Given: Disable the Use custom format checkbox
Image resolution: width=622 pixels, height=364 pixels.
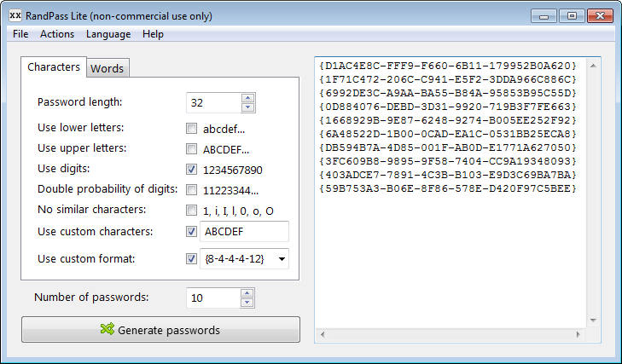Looking at the screenshot, I should point(191,258).
